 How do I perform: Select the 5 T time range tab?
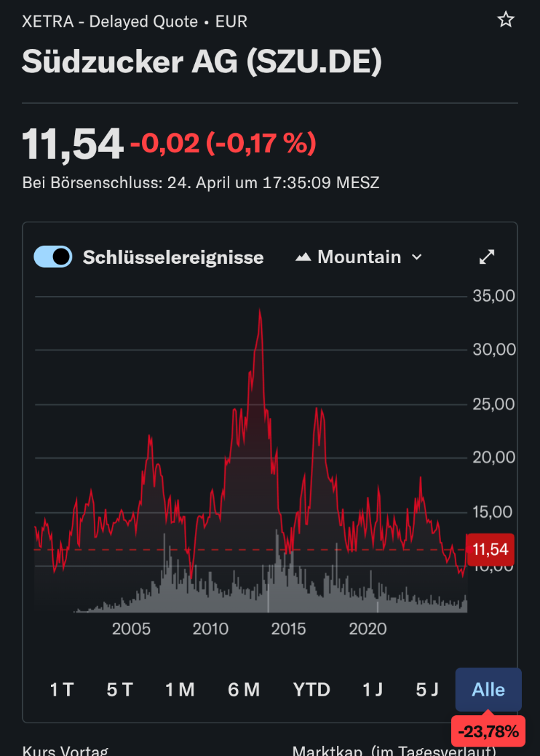[x=120, y=690]
